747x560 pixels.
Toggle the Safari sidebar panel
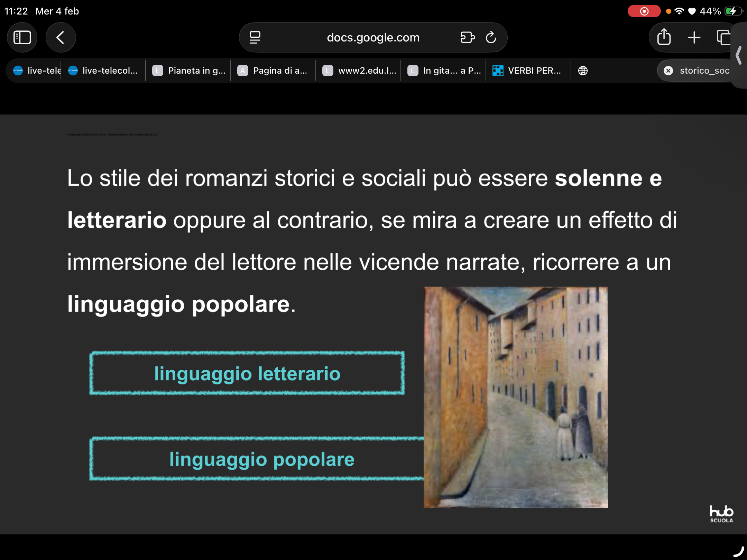[x=22, y=37]
